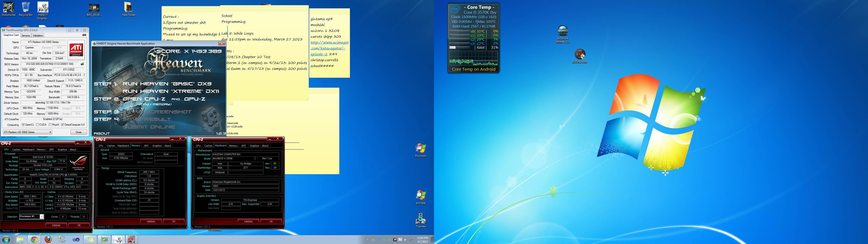Image resolution: width=868 pixels, height=244 pixels.
Task: Open the Sticky Notes taskbar button
Action: click(90, 240)
